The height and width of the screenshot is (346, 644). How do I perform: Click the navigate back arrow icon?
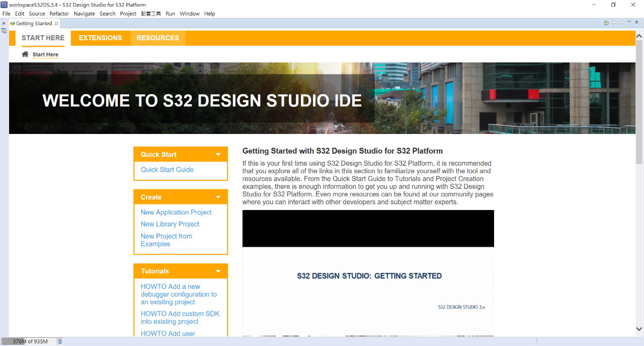pyautogui.click(x=614, y=23)
